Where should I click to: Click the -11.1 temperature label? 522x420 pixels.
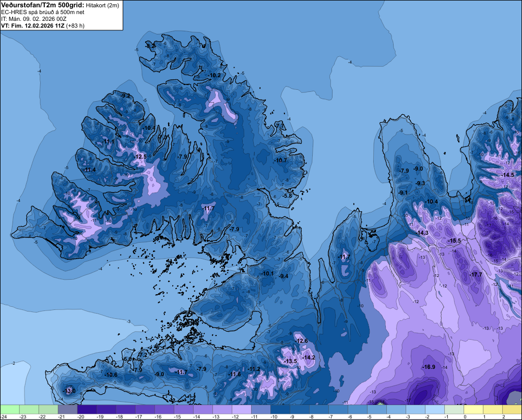click(x=109, y=141)
